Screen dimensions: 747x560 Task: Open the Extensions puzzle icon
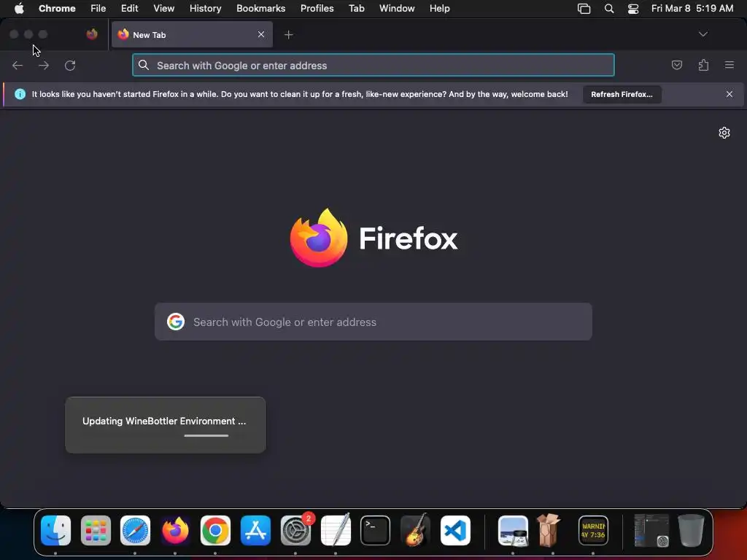703,65
